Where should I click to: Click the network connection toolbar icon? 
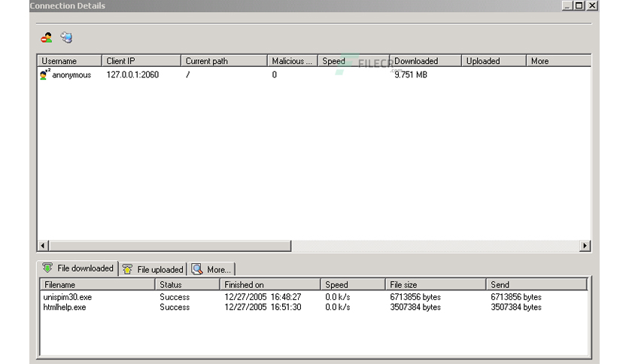pos(67,38)
